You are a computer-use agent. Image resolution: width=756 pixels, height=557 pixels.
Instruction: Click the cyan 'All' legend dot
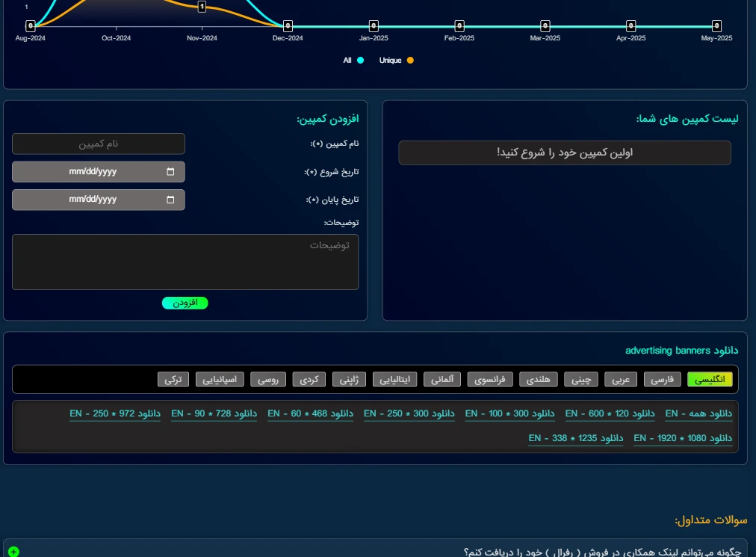tap(360, 61)
